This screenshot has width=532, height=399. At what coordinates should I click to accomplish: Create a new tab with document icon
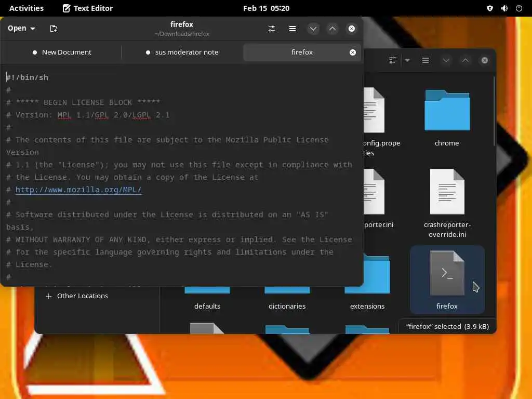pyautogui.click(x=54, y=29)
